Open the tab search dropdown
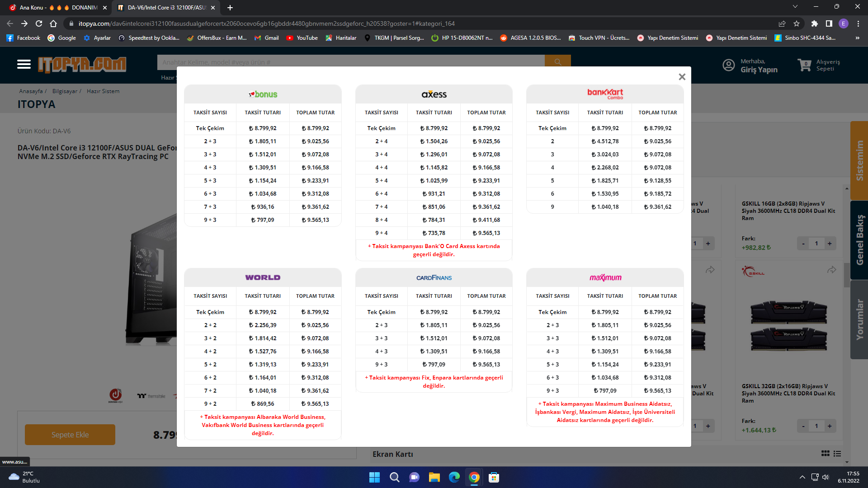Image resolution: width=868 pixels, height=488 pixels. coord(795,7)
